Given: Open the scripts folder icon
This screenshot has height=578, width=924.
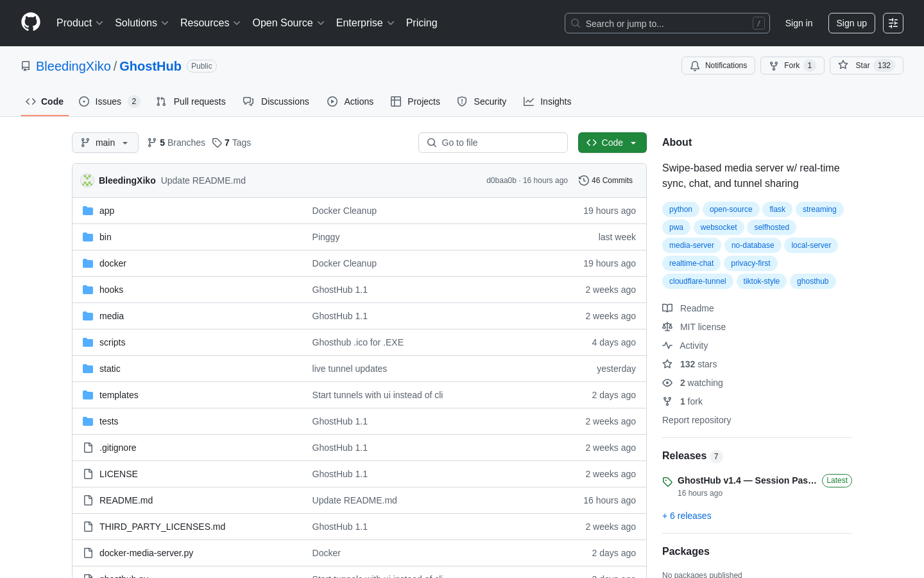Looking at the screenshot, I should (x=88, y=342).
